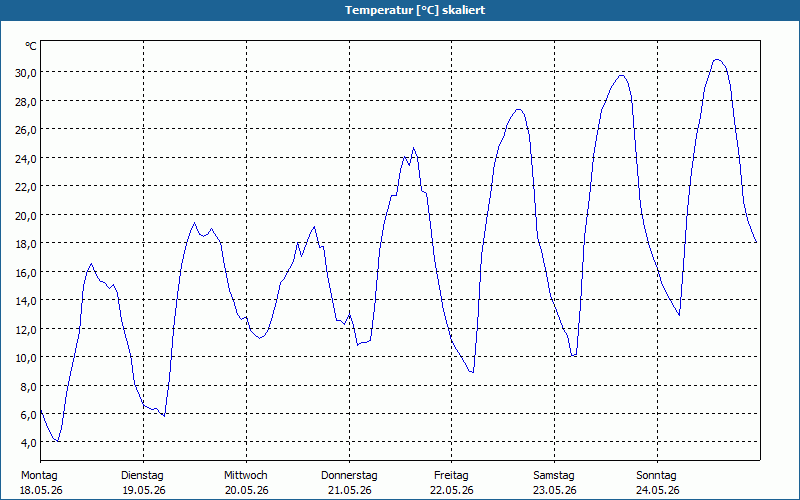Viewport: 800px width, 500px height.
Task: Click the '14,0' y-axis label
Action: click(26, 301)
